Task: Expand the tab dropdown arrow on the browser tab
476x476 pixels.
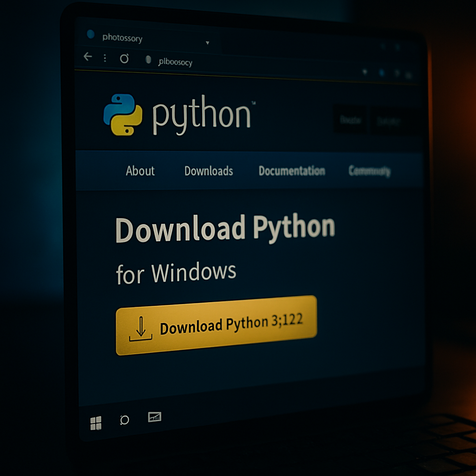Action: click(207, 42)
